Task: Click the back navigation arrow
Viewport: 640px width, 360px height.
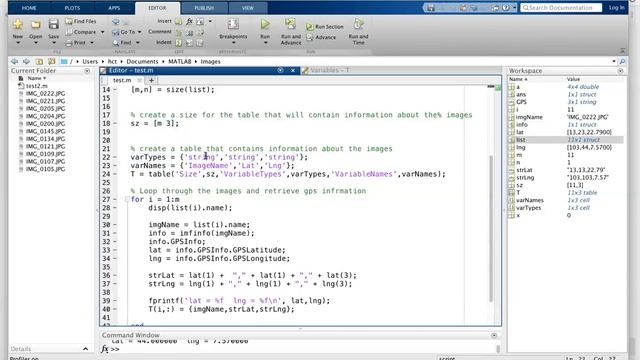Action: tap(15, 61)
